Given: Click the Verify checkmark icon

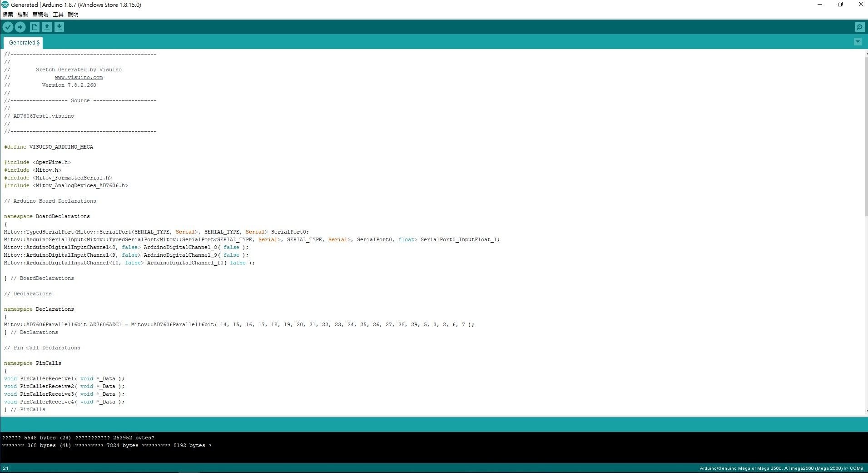Looking at the screenshot, I should 8,27.
